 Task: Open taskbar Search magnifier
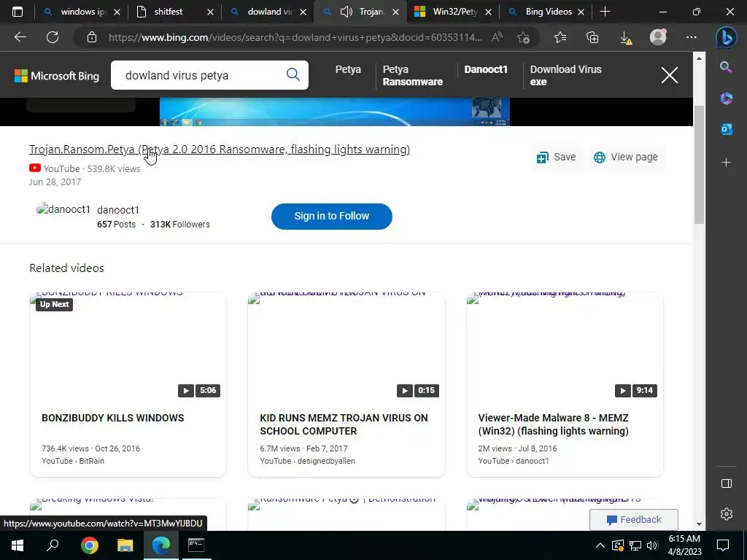tap(53, 545)
